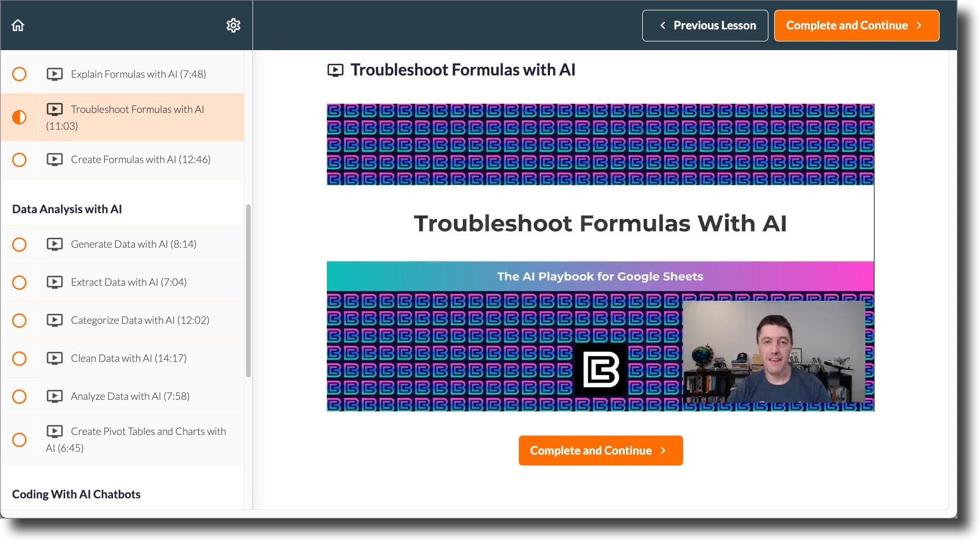The height and width of the screenshot is (541, 980).
Task: Open lesson Clean Data with AI (14:17)
Action: click(x=122, y=359)
